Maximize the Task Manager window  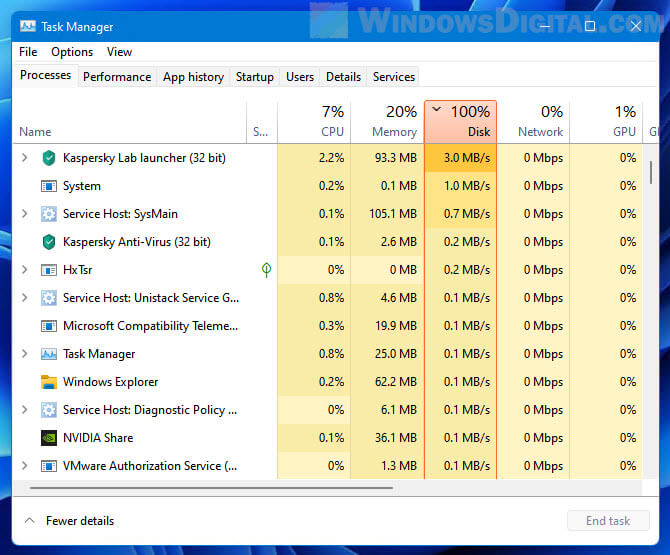pos(590,26)
